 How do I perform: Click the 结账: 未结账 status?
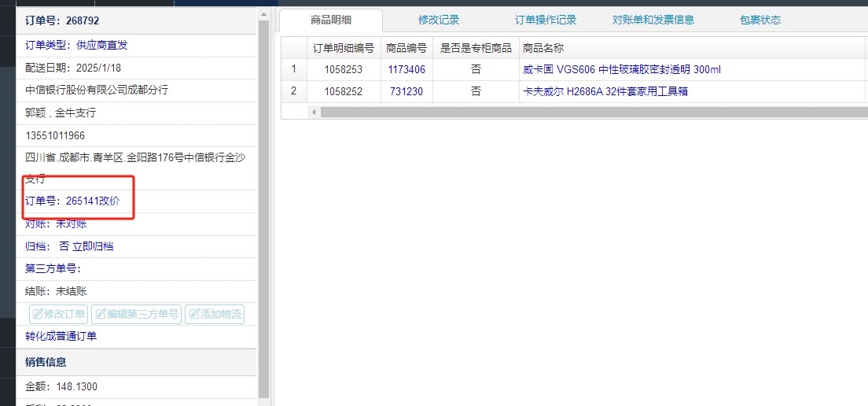click(56, 291)
